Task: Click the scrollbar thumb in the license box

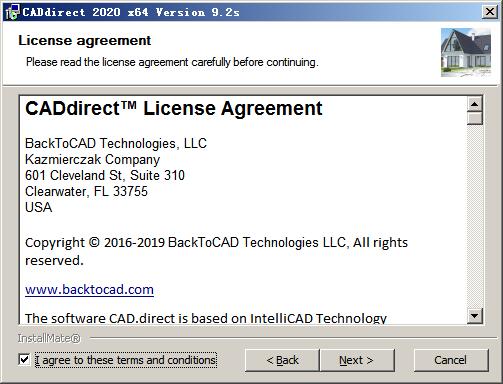Action: click(475, 118)
